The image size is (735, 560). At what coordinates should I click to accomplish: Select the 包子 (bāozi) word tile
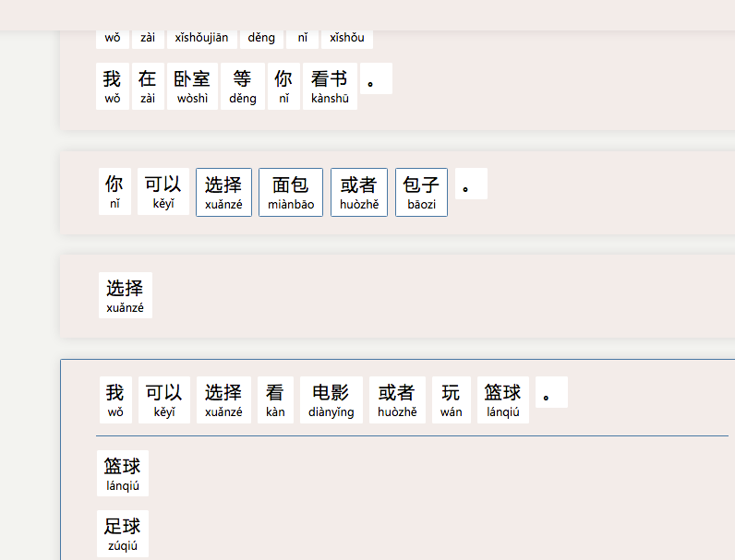pyautogui.click(x=421, y=192)
